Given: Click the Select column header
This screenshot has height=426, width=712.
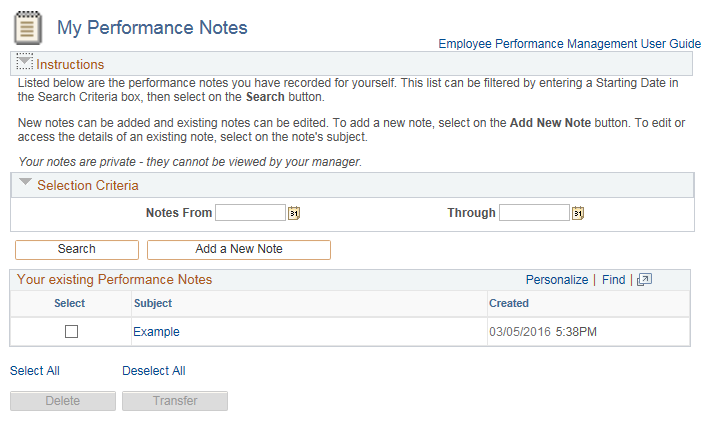Looking at the screenshot, I should 69,303.
